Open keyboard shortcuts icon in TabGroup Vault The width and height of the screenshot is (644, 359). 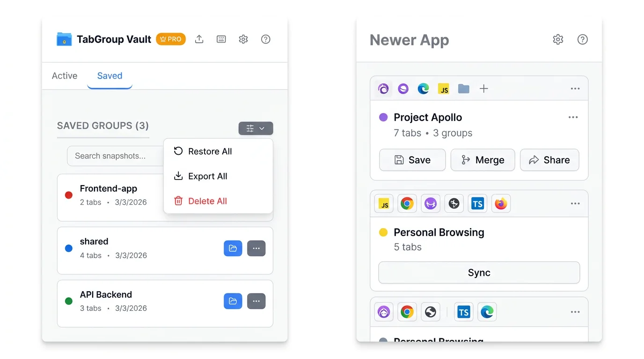(x=221, y=39)
